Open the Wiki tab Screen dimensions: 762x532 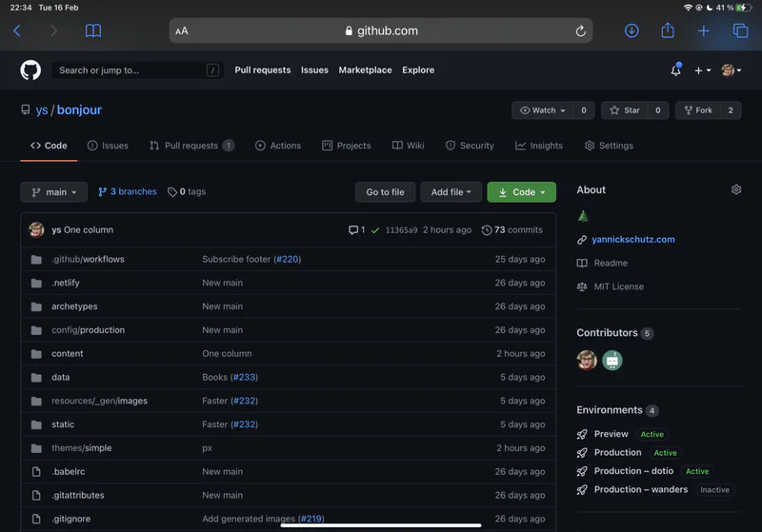[x=409, y=146]
